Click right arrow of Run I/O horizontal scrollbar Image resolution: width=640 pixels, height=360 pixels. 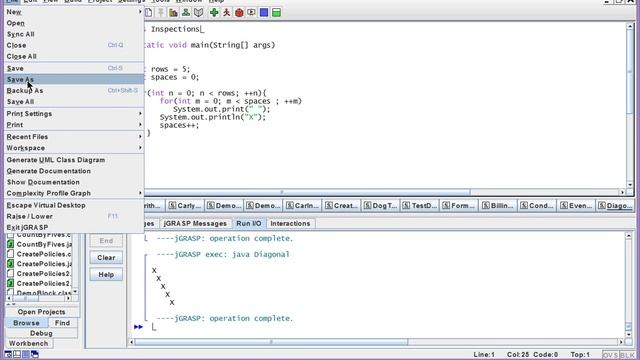point(621,342)
